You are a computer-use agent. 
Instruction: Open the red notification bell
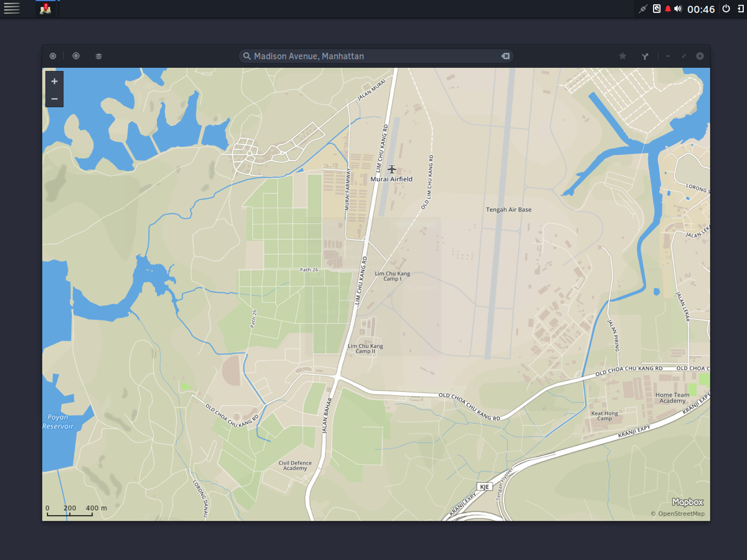coord(667,9)
